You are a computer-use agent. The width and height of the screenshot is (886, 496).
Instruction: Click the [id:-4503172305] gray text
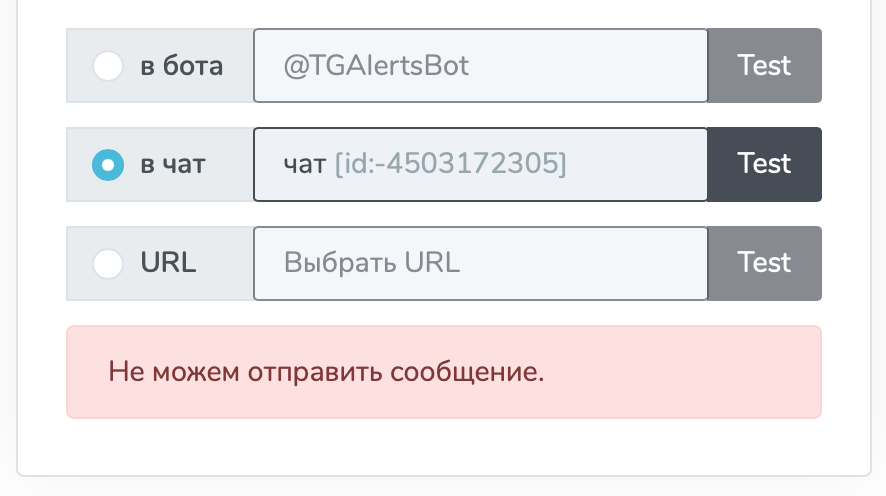450,164
